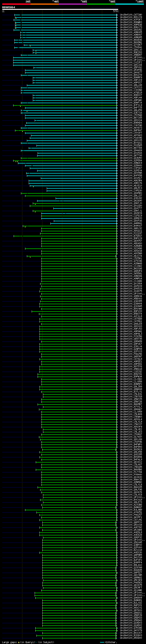Select hit label UniRef100_Q944G9

(131, 151)
